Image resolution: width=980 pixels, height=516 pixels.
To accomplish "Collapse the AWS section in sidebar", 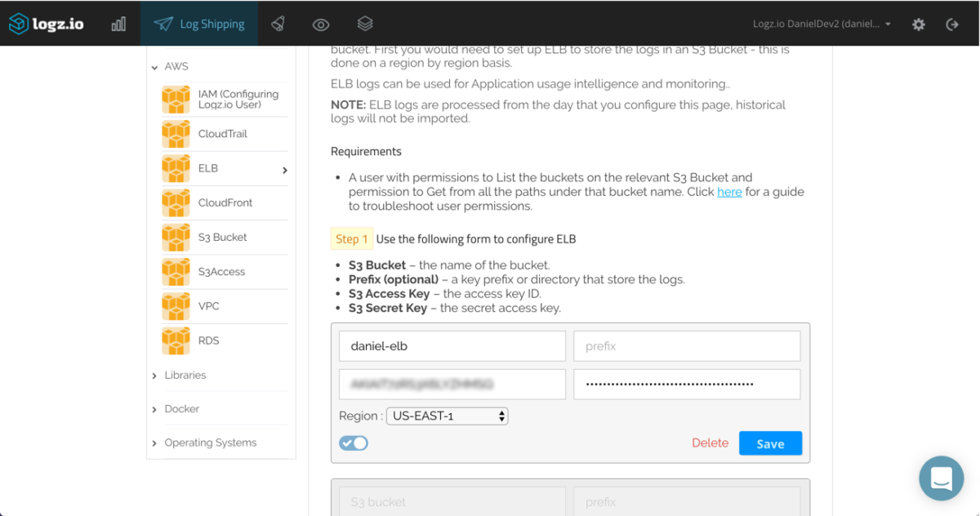I will 153,66.
